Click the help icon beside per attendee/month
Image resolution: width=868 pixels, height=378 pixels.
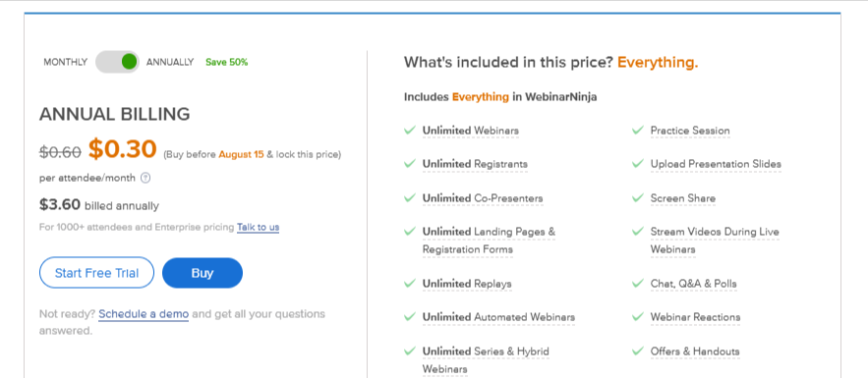(145, 178)
